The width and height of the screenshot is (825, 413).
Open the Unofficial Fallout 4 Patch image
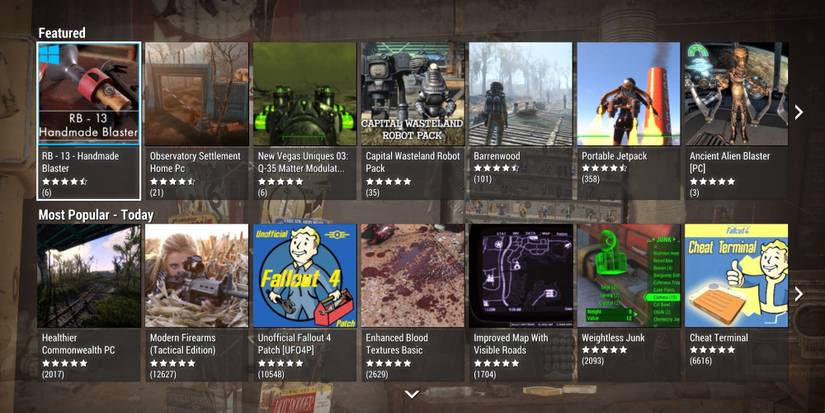click(305, 276)
